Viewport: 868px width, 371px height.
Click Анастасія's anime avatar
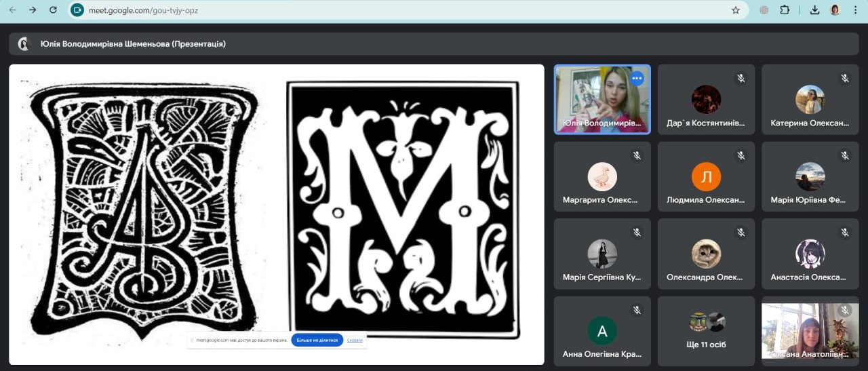coord(810,254)
